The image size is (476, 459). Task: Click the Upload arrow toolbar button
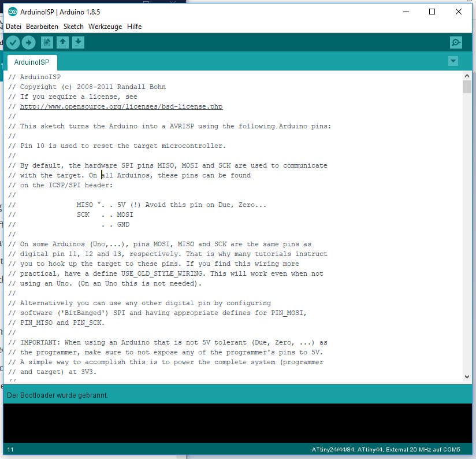28,43
